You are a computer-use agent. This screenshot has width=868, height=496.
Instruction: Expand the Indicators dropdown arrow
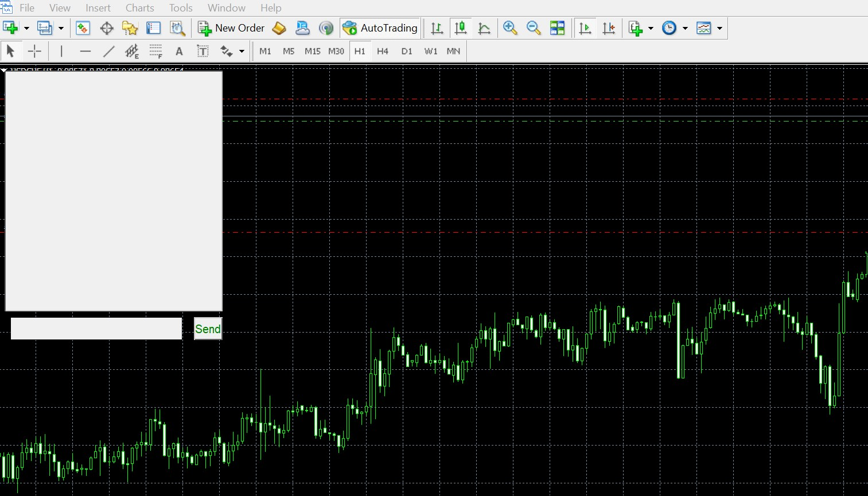pyautogui.click(x=651, y=28)
